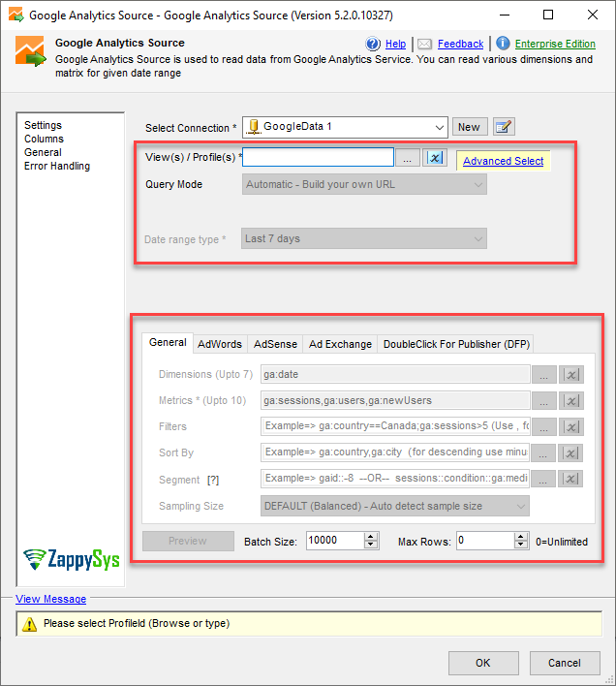Click the Sort By example text field
Image resolution: width=616 pixels, height=686 pixels.
(395, 452)
